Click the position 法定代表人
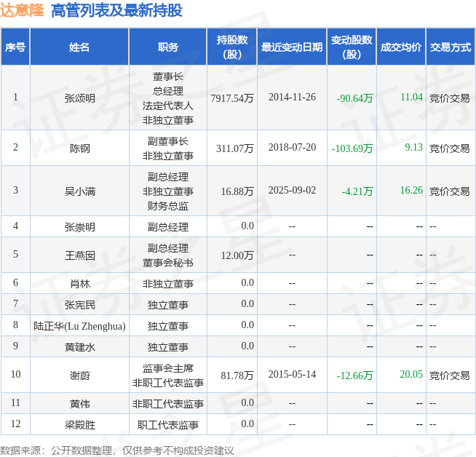Screen dimensions: 476x457 coord(168,106)
